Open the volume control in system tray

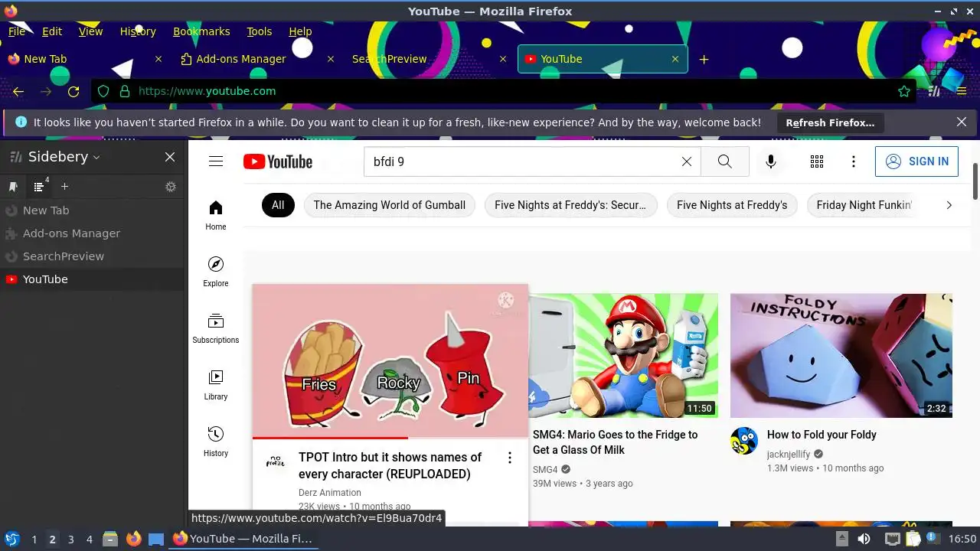coord(864,539)
